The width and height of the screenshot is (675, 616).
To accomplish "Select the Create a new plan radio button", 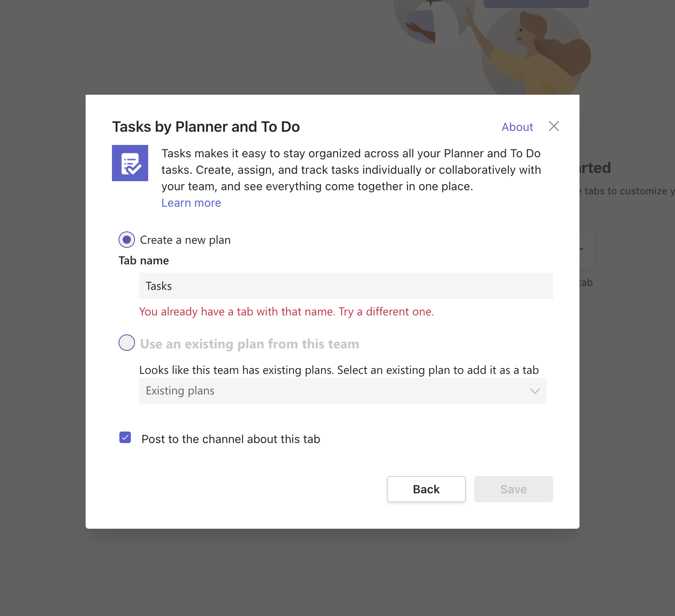I will click(x=127, y=240).
